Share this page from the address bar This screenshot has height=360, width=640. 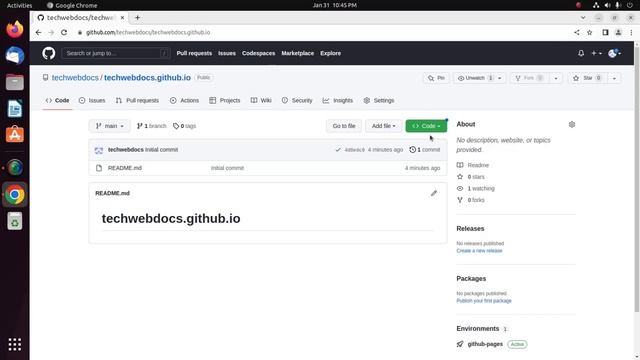(576, 32)
